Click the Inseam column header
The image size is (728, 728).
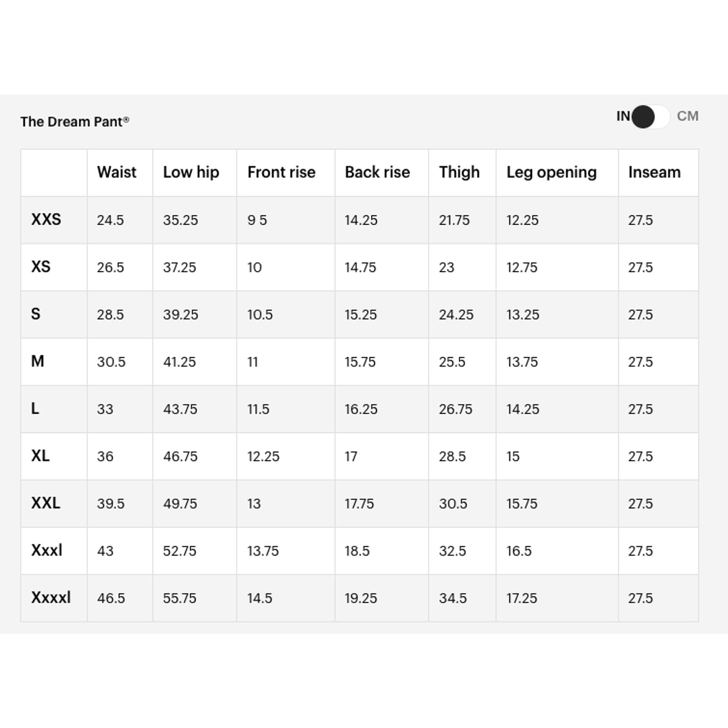(x=654, y=172)
